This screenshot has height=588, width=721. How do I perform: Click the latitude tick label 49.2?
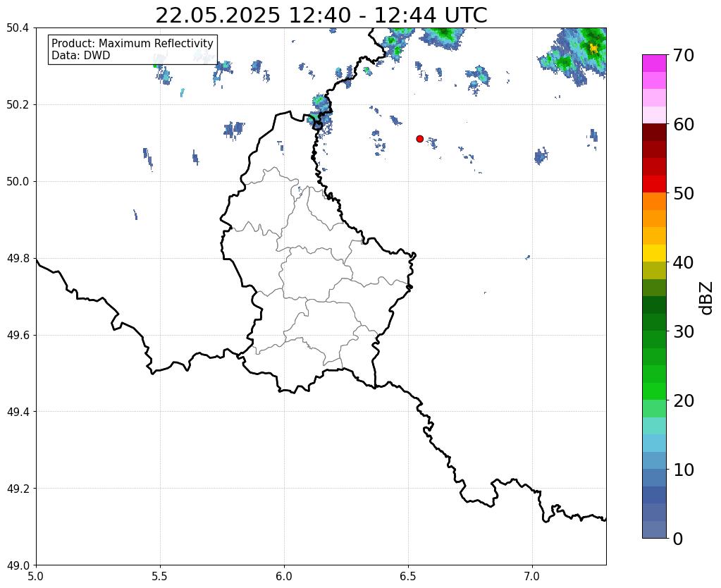[18, 489]
